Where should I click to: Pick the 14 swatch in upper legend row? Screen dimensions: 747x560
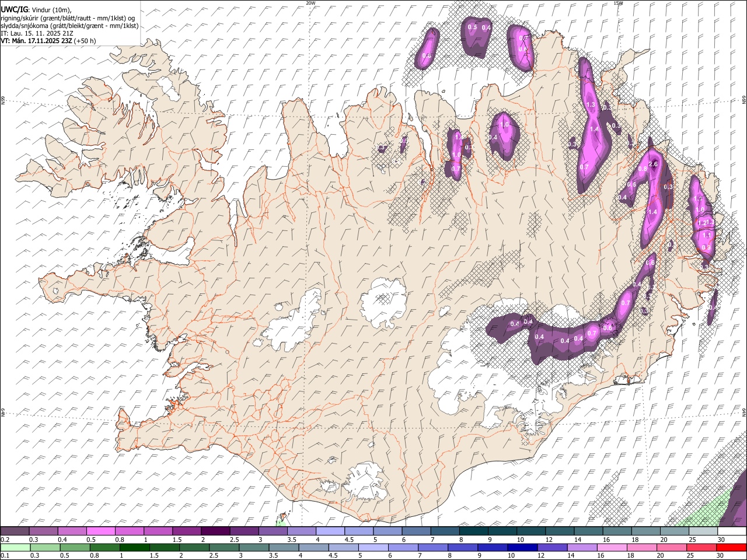[x=588, y=531]
